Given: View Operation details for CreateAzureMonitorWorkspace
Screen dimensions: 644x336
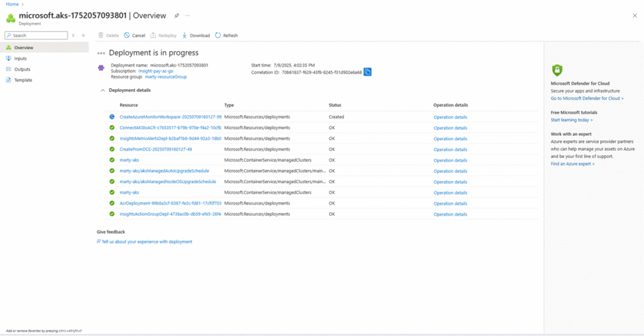Looking at the screenshot, I should pyautogui.click(x=450, y=117).
